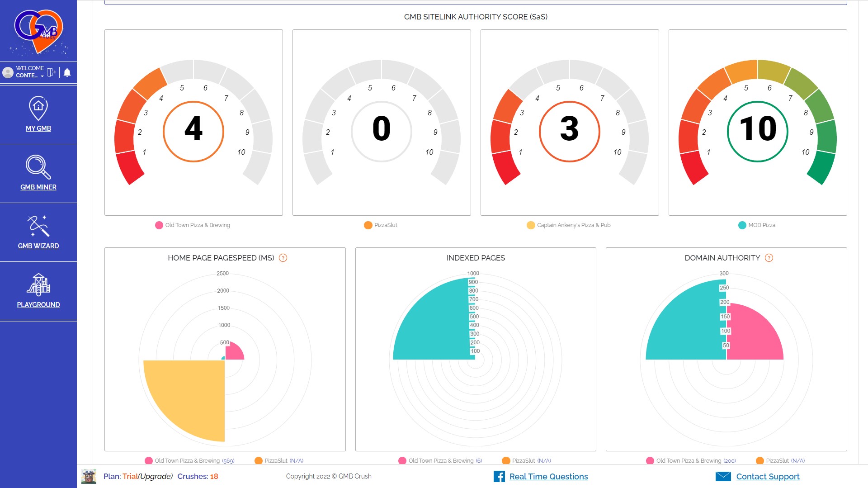
Task: Click the DOMAIN AUTHORITY chart title
Action: 722,258
